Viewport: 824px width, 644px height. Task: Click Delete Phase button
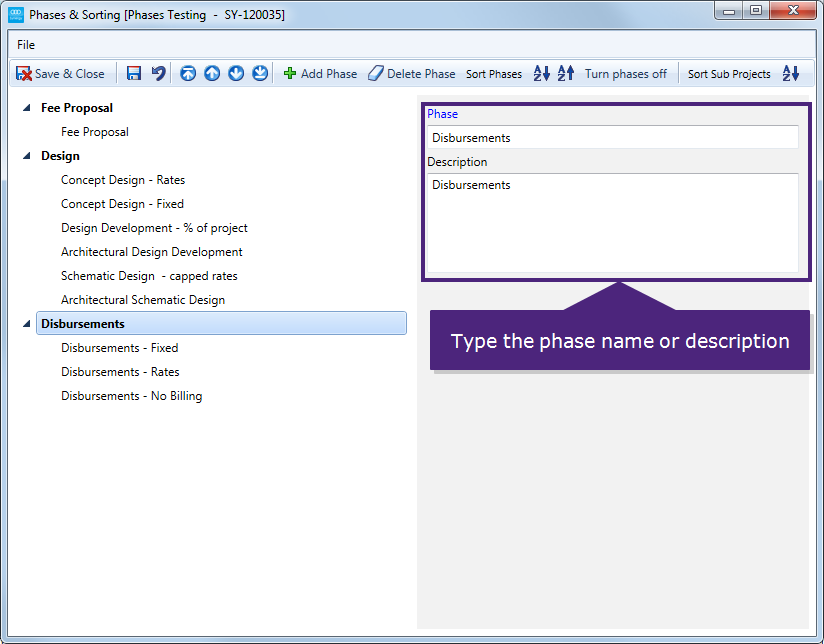click(x=411, y=74)
